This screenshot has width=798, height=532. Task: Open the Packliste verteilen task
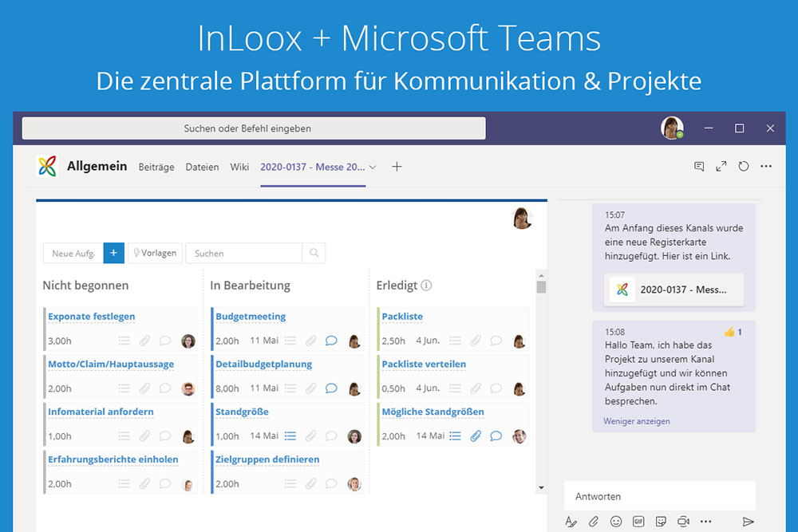(424, 365)
